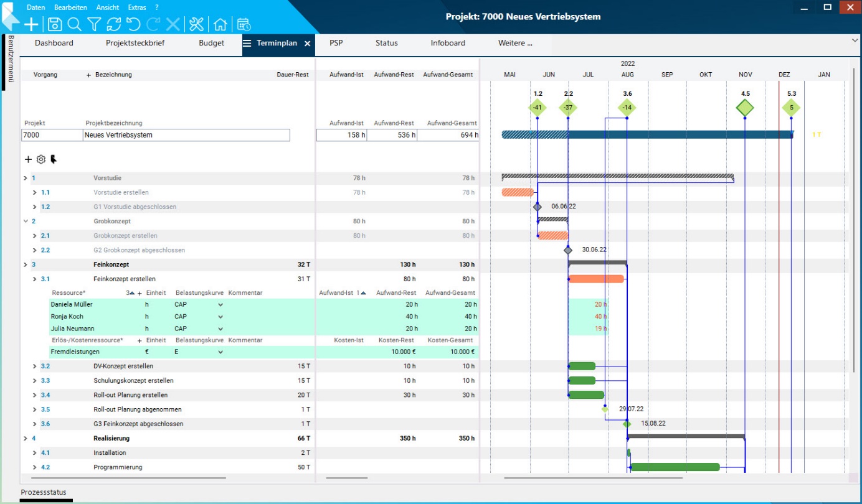Viewport: 862px width, 504px height.
Task: Open the Search magnifier tool
Action: click(74, 24)
